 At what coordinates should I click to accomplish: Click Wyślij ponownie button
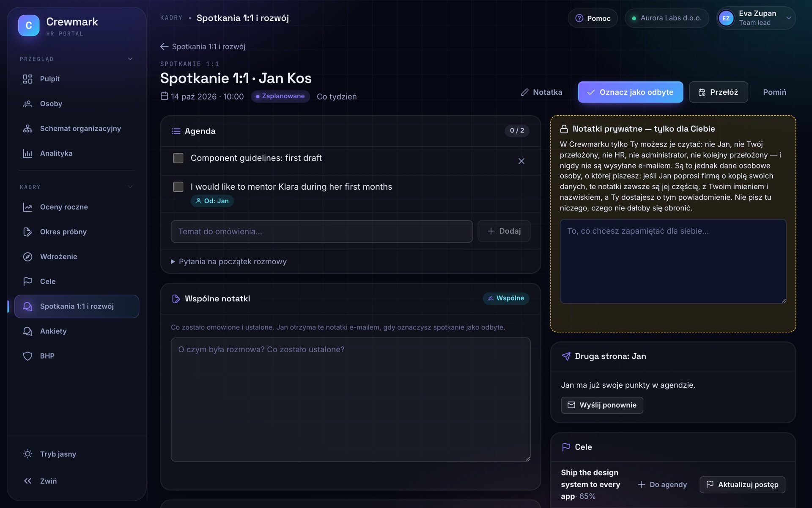(x=602, y=405)
